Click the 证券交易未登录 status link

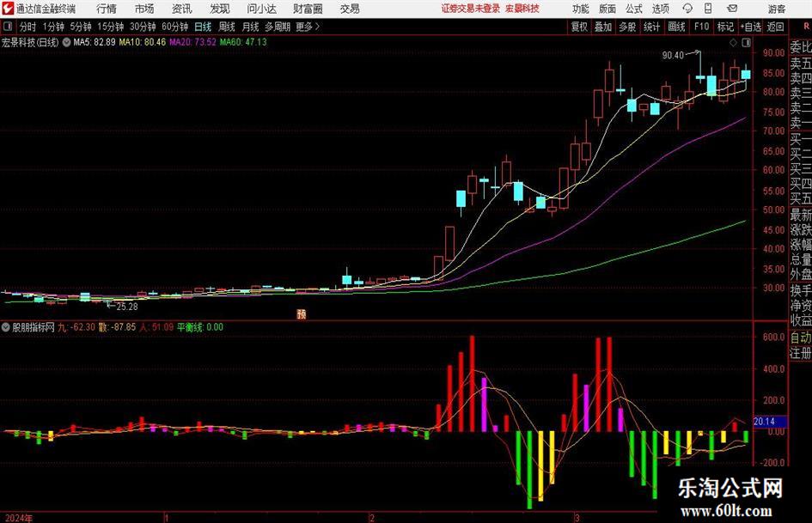pyautogui.click(x=471, y=9)
